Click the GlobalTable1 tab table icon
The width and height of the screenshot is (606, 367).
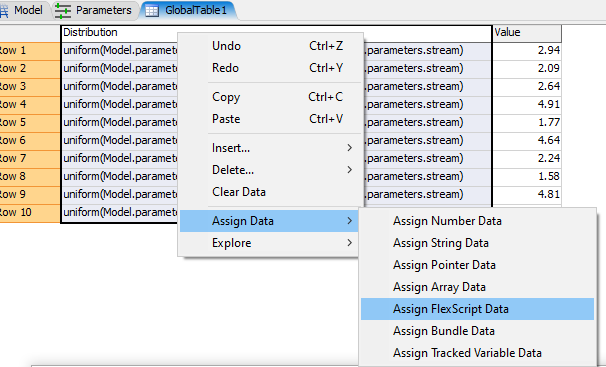click(152, 10)
